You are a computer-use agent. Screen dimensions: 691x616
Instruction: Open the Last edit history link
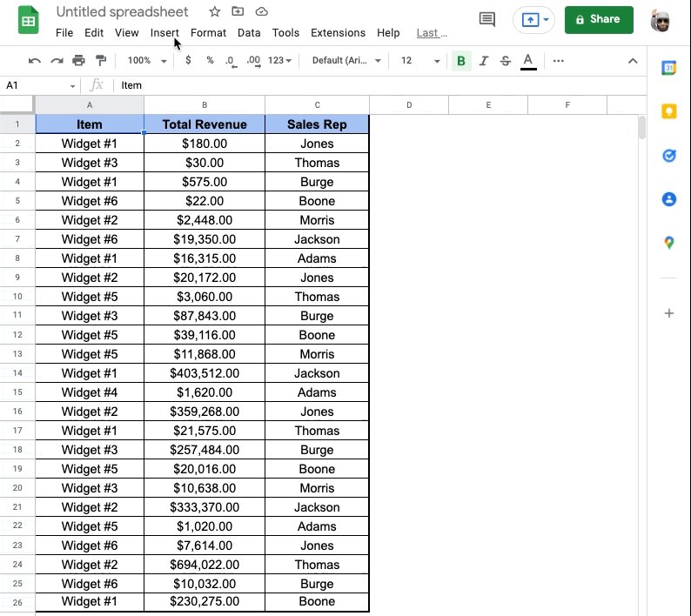coord(432,33)
